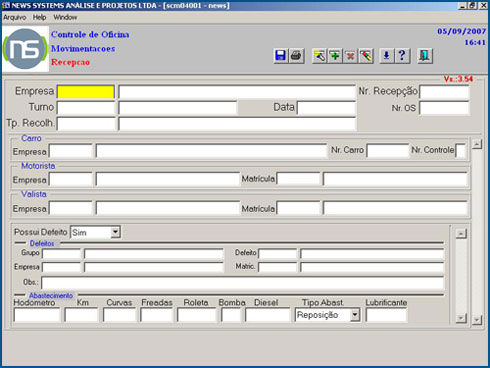Viewport: 490px width, 368px height.
Task: Click the Carro Empresa name field
Action: pyautogui.click(x=211, y=151)
